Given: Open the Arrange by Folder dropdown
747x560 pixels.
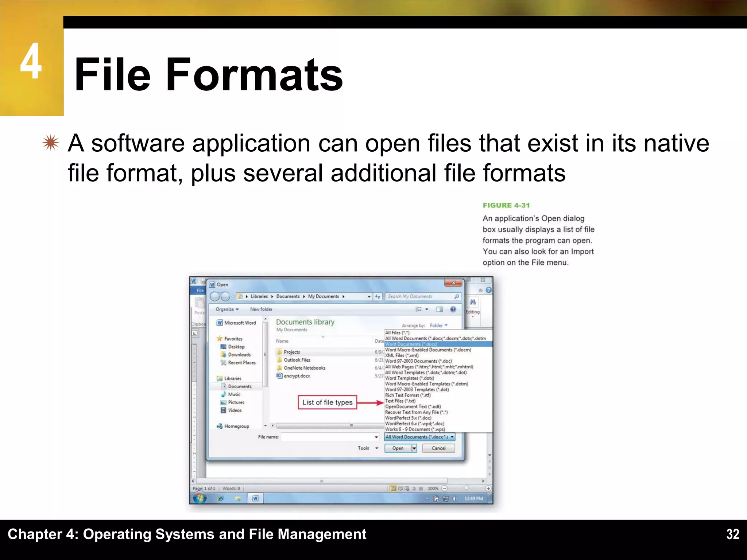Looking at the screenshot, I should [x=438, y=326].
